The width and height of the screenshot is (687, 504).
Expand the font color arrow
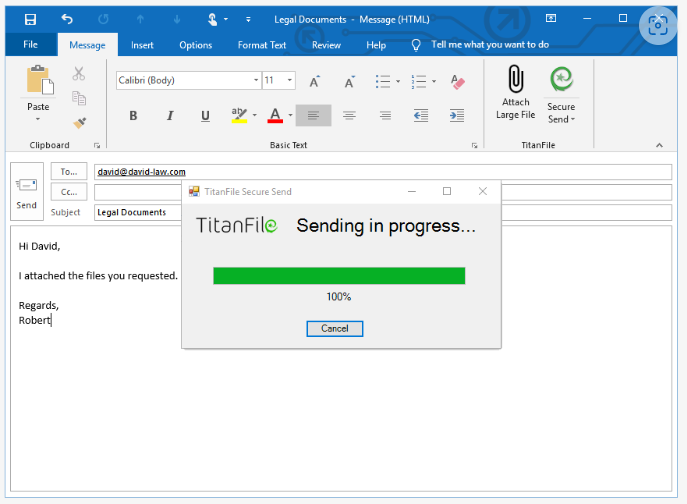[x=290, y=115]
